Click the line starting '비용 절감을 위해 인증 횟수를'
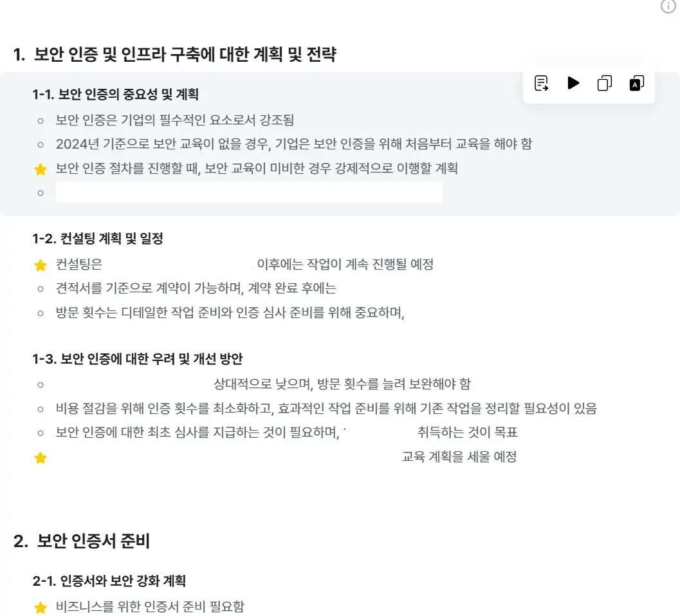The width and height of the screenshot is (680, 616). pos(326,408)
